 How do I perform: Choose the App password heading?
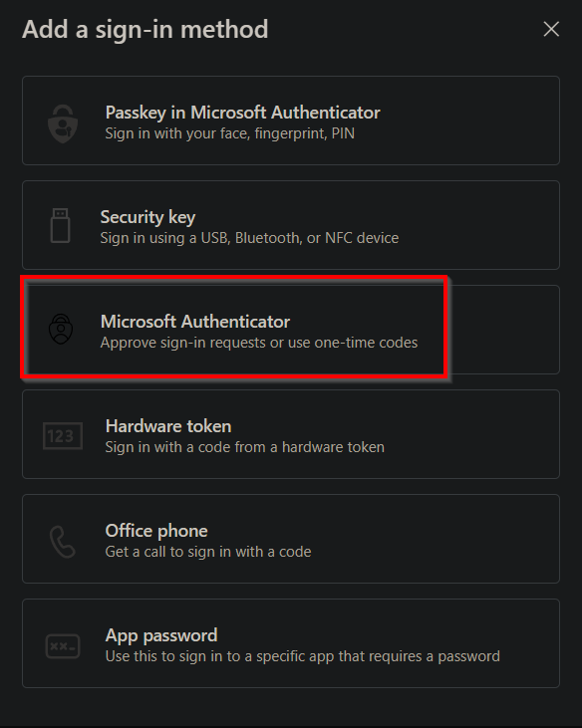point(161,635)
